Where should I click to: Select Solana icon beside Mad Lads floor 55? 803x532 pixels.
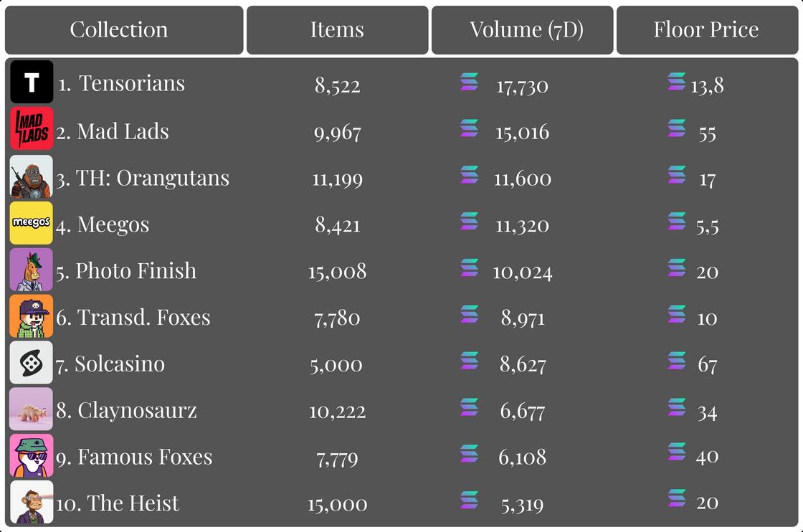click(x=677, y=128)
